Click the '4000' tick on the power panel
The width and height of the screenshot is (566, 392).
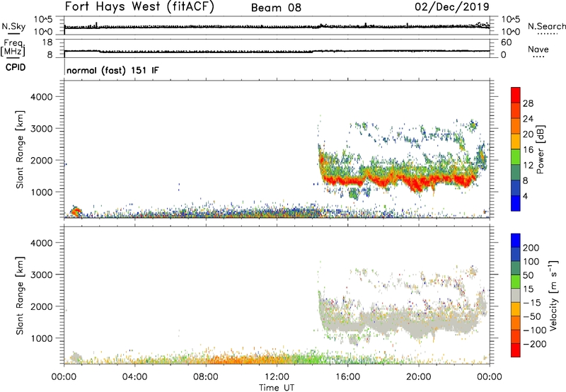point(41,97)
